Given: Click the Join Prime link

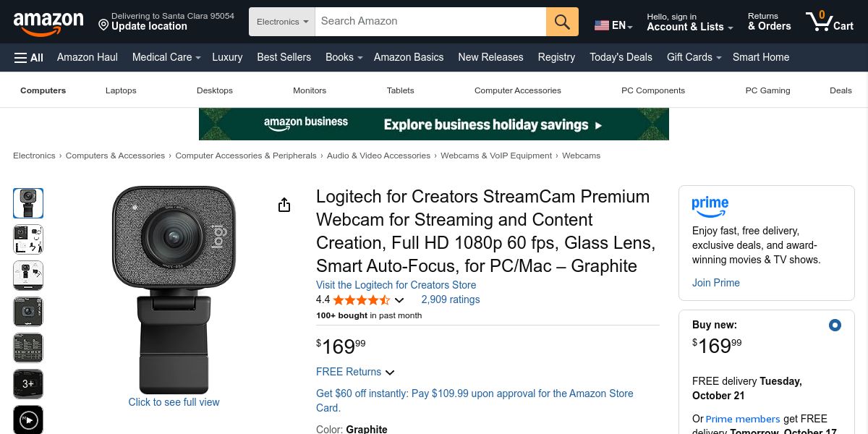Looking at the screenshot, I should click(x=715, y=283).
